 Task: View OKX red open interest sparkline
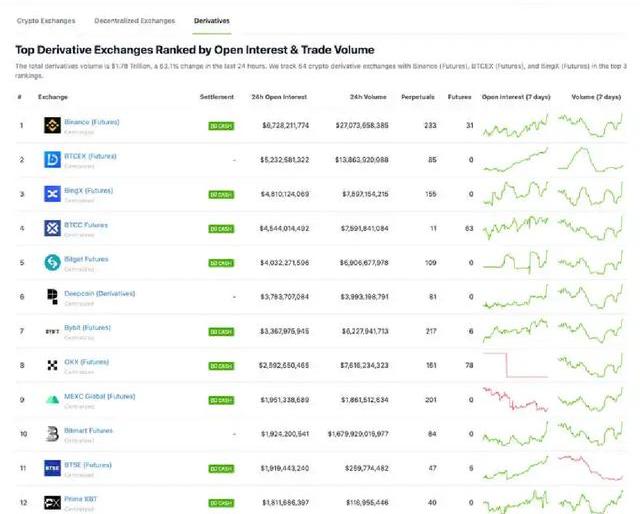(x=516, y=365)
